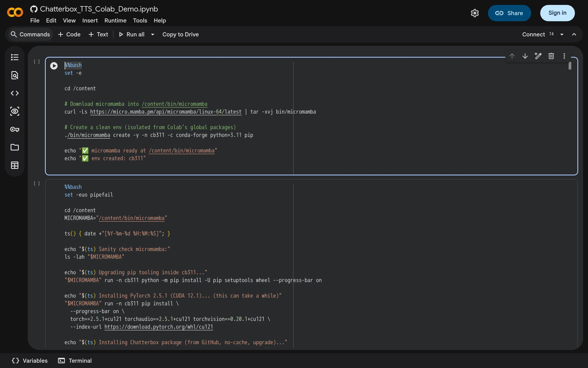Click the "Sanity check micromamba:" echo line
The width and height of the screenshot is (588, 368).
(x=117, y=249)
